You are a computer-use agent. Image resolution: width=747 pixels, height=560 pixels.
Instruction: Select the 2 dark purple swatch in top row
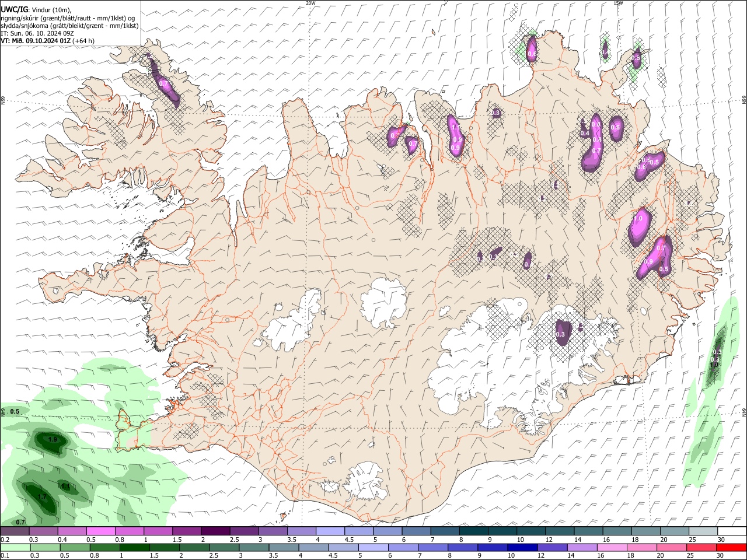(x=215, y=531)
